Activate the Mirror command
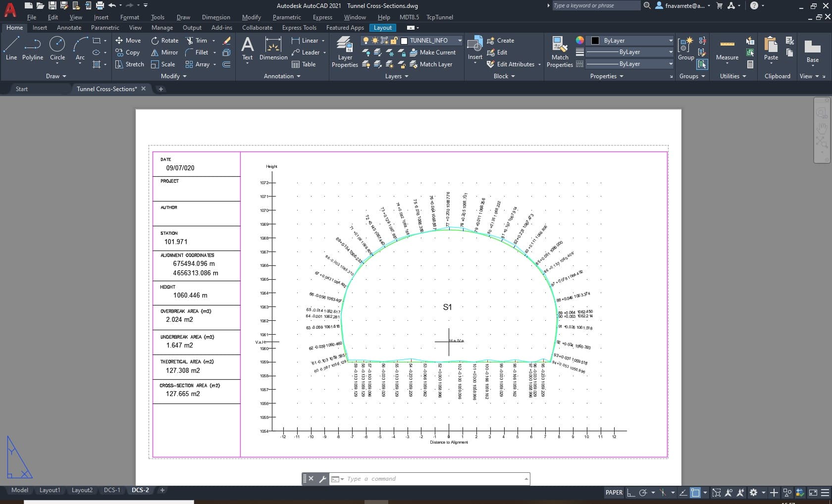Screen dimensions: 832x504 [x=164, y=52]
